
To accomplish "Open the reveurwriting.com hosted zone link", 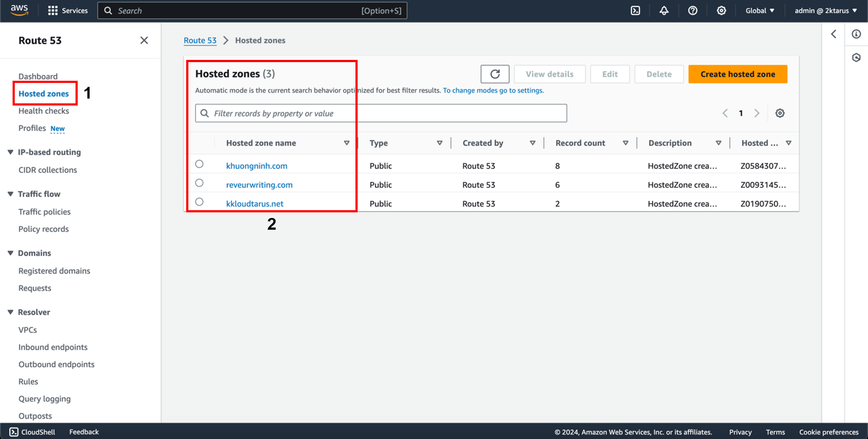I will point(259,185).
